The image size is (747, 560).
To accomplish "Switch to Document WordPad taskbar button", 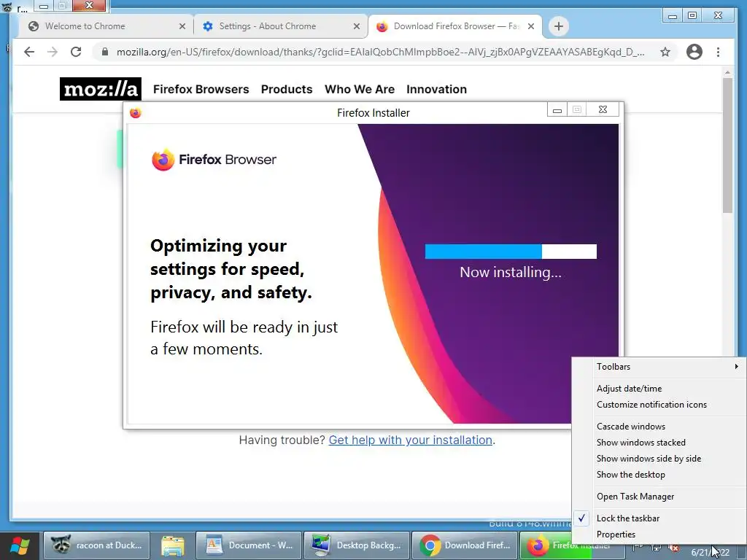I will 249,545.
